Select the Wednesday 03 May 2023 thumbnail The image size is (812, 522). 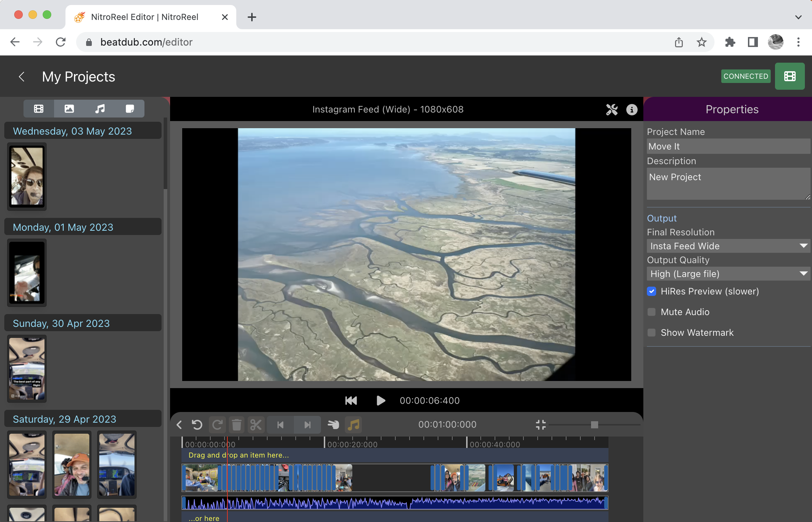pos(27,177)
